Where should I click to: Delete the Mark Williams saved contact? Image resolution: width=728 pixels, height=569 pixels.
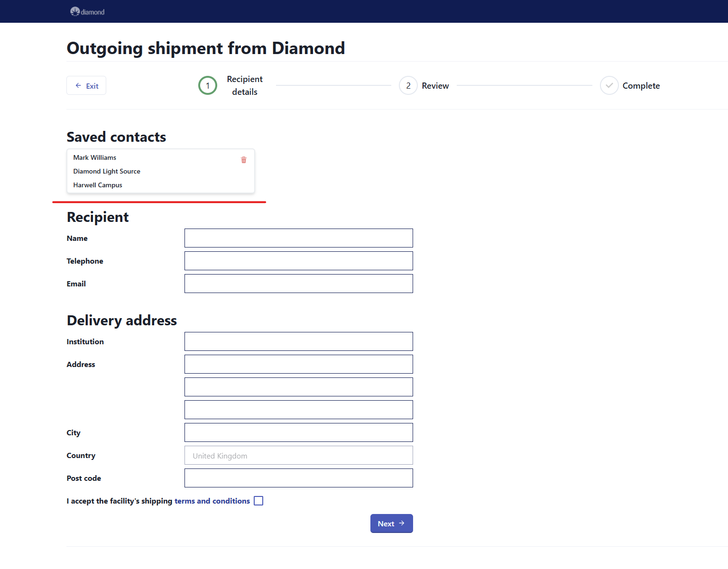[244, 160]
